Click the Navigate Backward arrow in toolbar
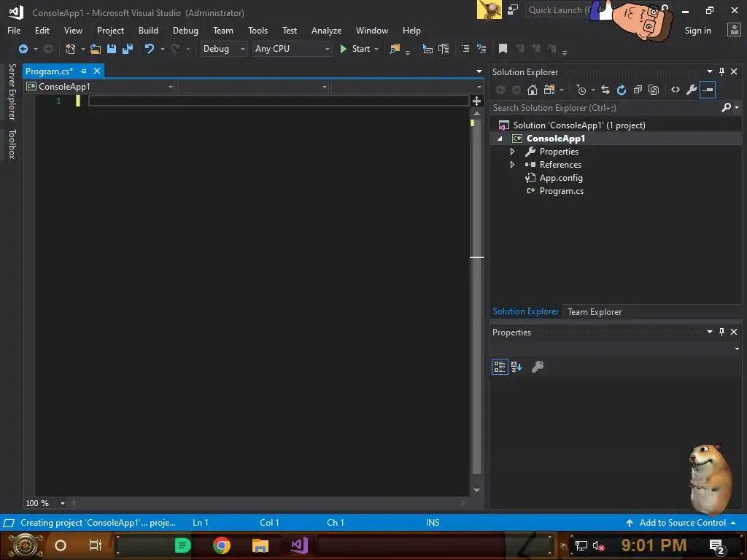 [x=23, y=49]
